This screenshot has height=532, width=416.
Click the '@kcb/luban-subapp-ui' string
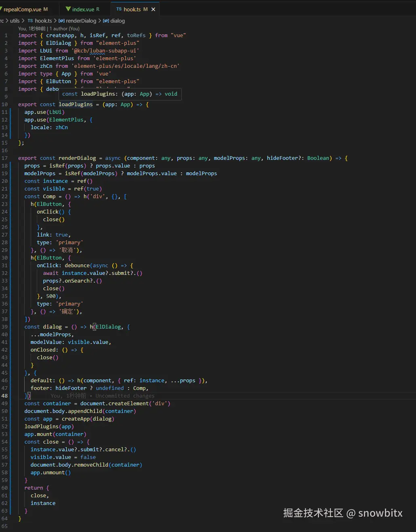105,50
